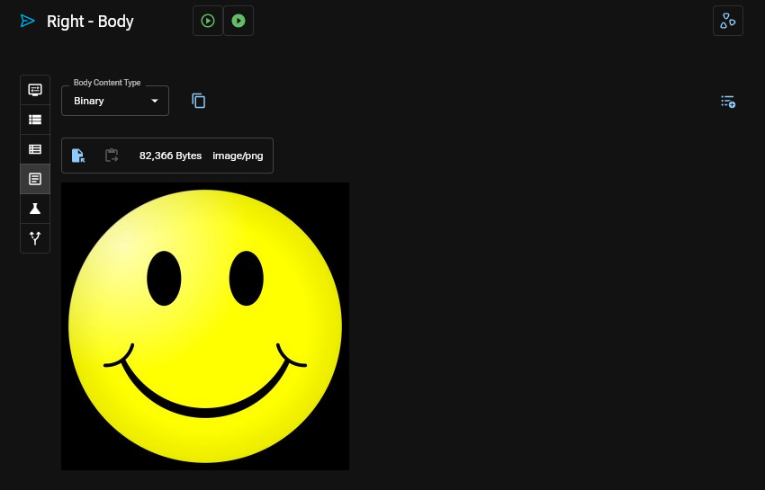Click the 82,366 Bytes size label

coord(170,156)
